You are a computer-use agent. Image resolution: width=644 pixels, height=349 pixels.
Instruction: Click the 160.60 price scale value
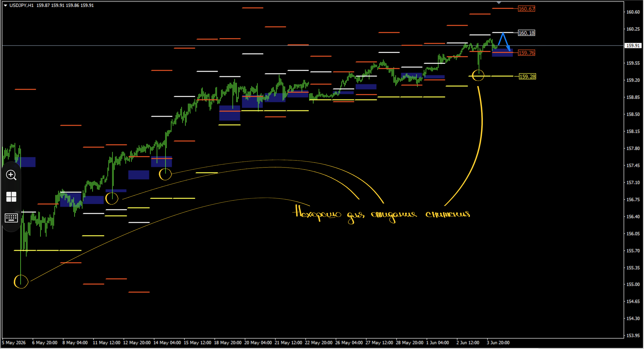633,12
